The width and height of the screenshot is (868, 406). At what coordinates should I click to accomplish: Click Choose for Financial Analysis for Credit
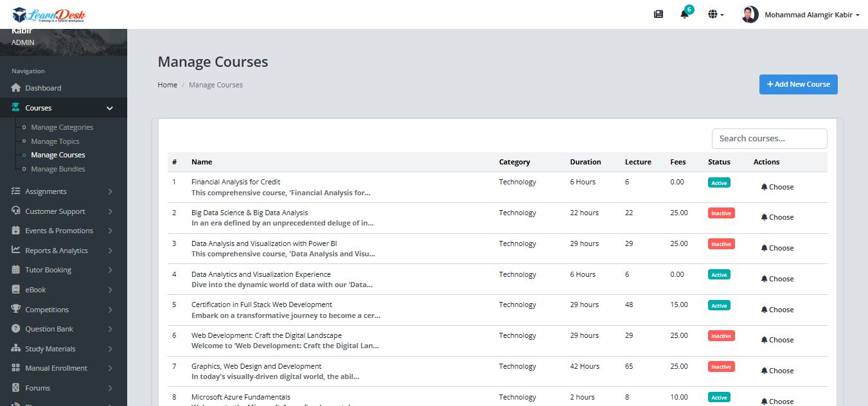tap(777, 187)
